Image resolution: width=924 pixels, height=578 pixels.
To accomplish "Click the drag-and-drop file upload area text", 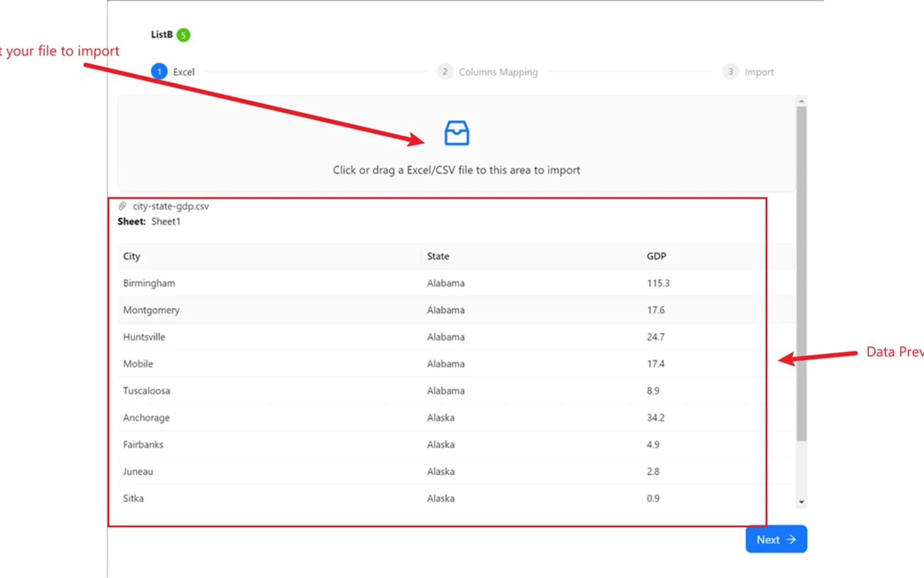I will click(x=456, y=170).
